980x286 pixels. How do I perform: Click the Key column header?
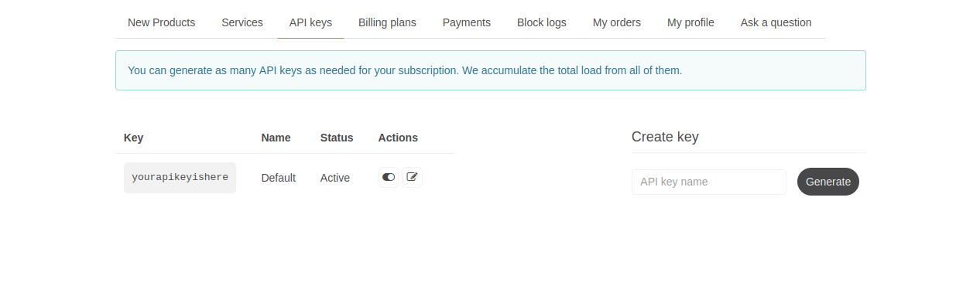coord(133,138)
